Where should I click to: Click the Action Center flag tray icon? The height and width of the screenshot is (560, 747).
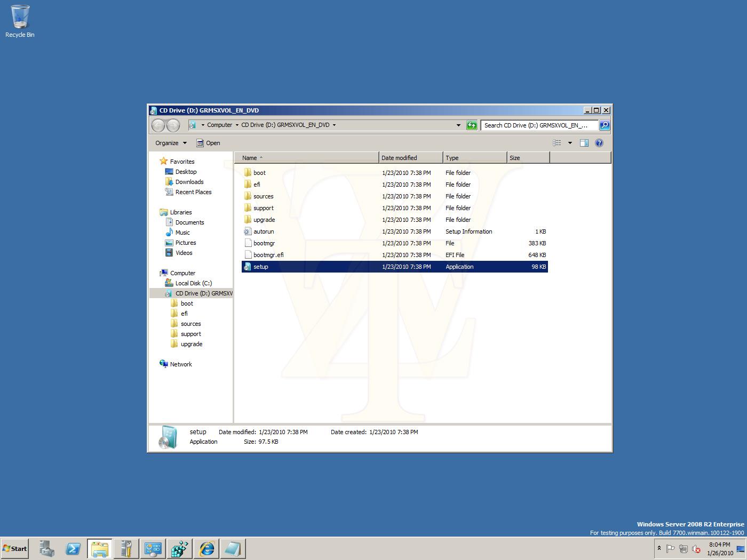click(671, 549)
